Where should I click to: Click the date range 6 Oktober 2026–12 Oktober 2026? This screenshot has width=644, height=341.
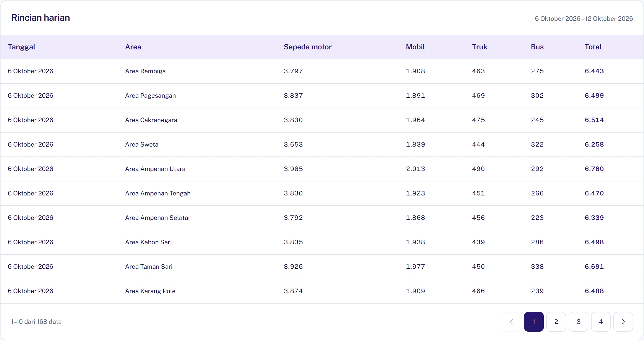pos(584,19)
